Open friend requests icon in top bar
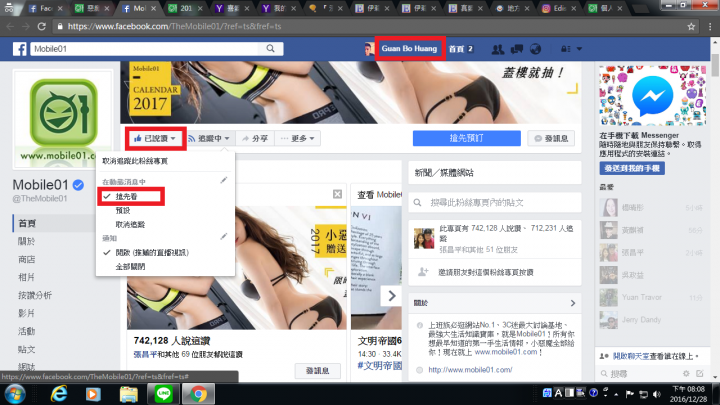Viewport: 720px width, 405px height. tap(498, 49)
